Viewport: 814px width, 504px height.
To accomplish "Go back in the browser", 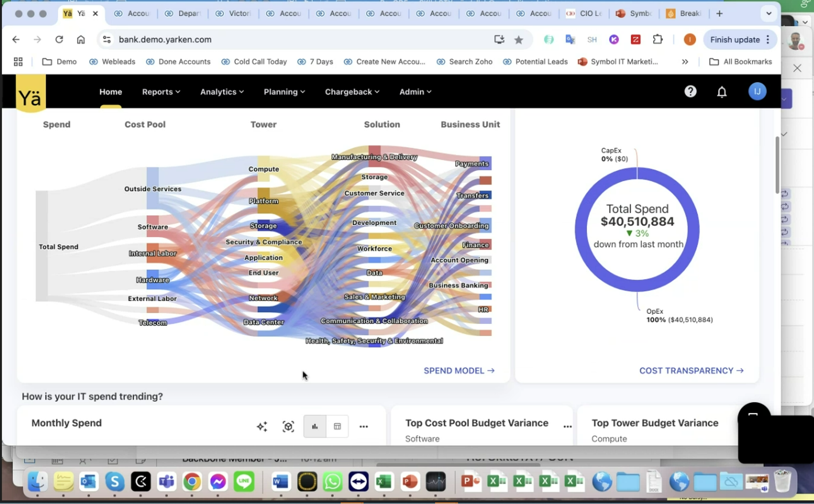I will click(x=16, y=40).
